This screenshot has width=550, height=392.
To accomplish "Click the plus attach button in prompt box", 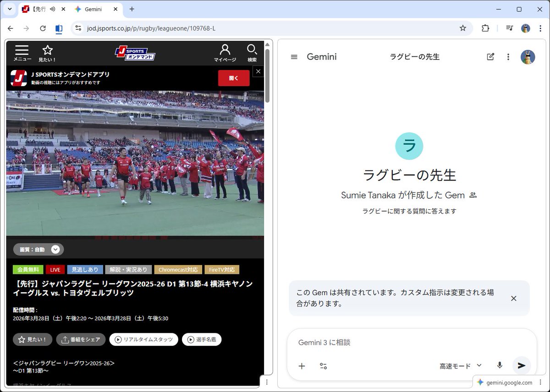I will point(302,365).
